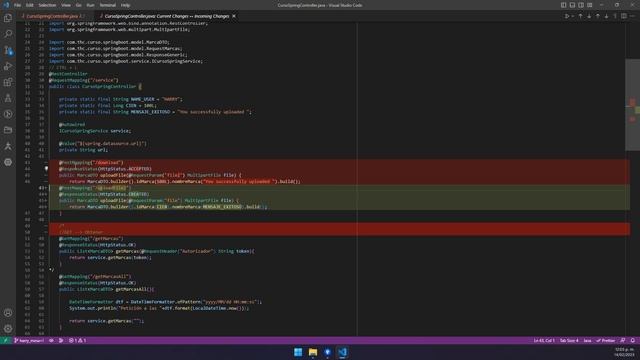
Task: Click the ICursoSpringService service field line
Action: (95, 131)
